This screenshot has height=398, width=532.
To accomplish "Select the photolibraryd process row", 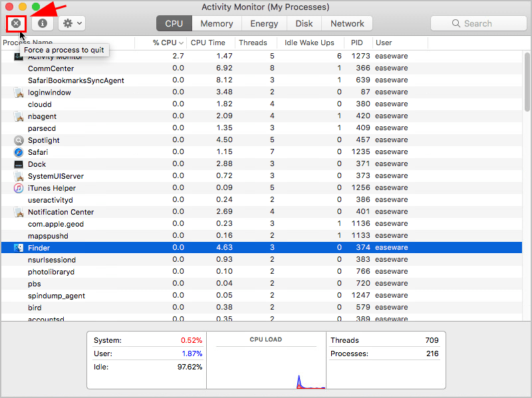I will tap(261, 272).
